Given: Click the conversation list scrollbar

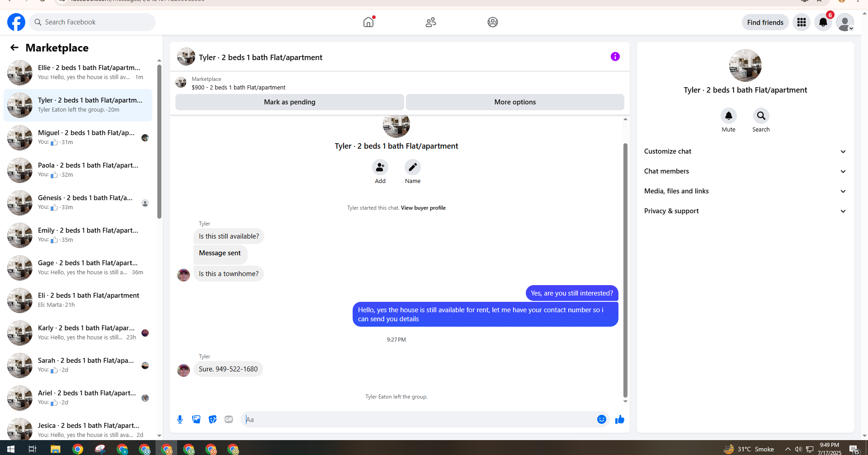Looking at the screenshot, I should coord(159,141).
